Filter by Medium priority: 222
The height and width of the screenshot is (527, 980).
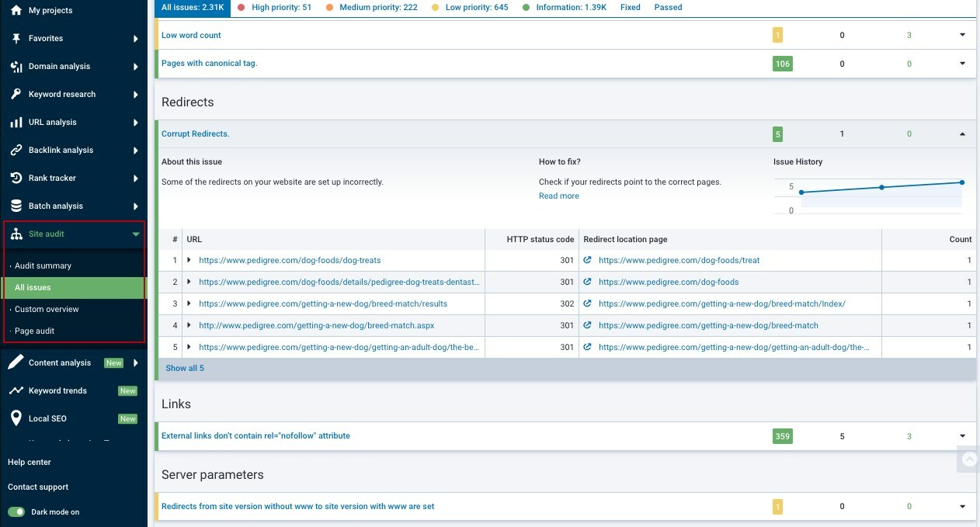(371, 7)
